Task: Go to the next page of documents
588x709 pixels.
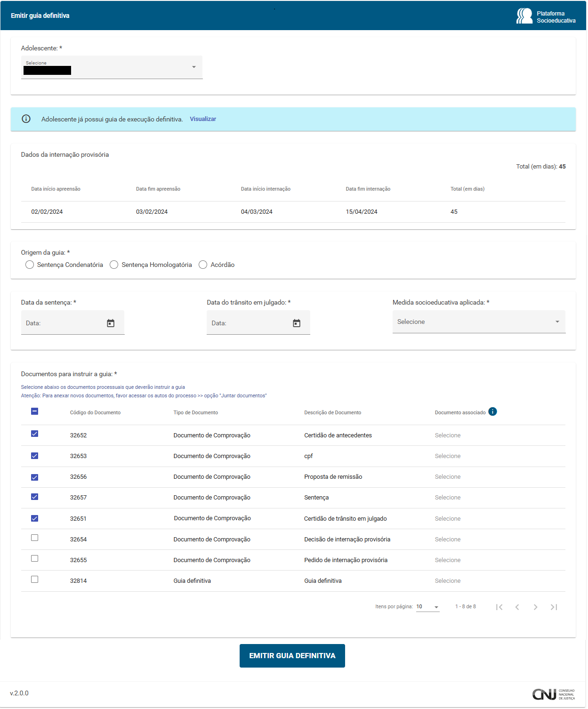Action: (535, 607)
